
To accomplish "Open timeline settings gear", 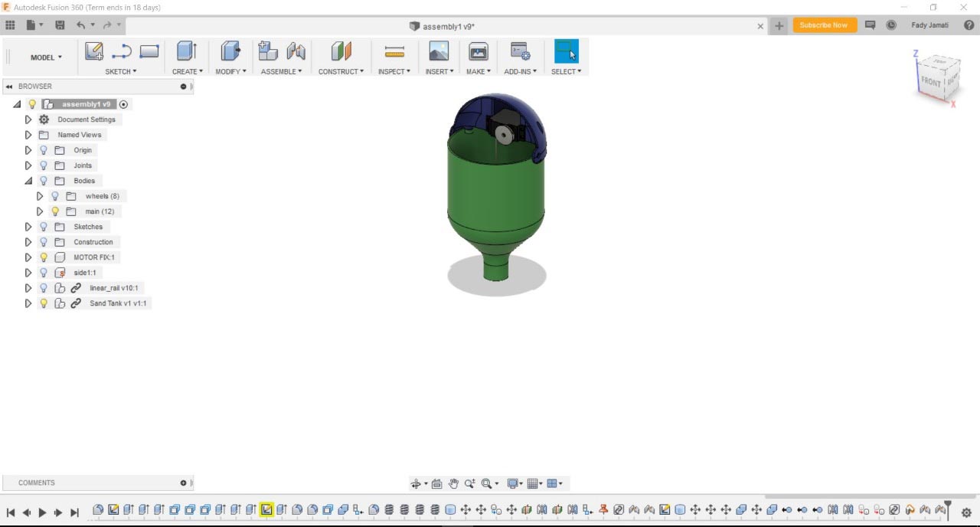I will pos(966,512).
